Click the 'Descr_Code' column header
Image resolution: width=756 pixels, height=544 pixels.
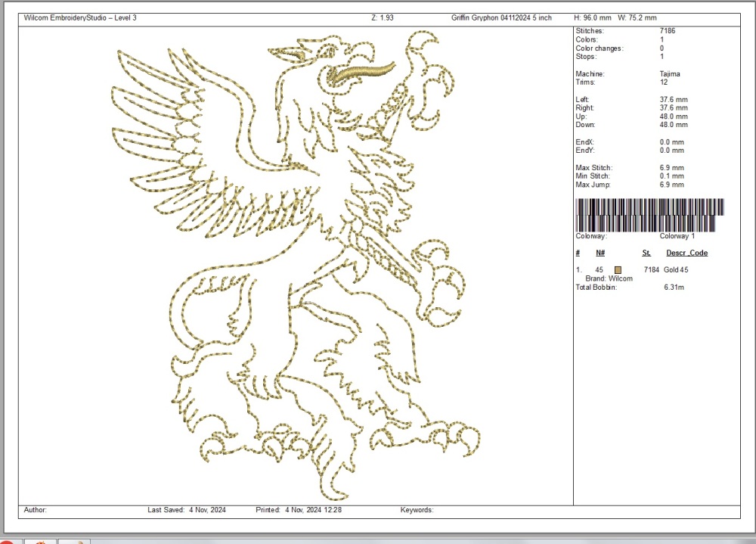(687, 253)
